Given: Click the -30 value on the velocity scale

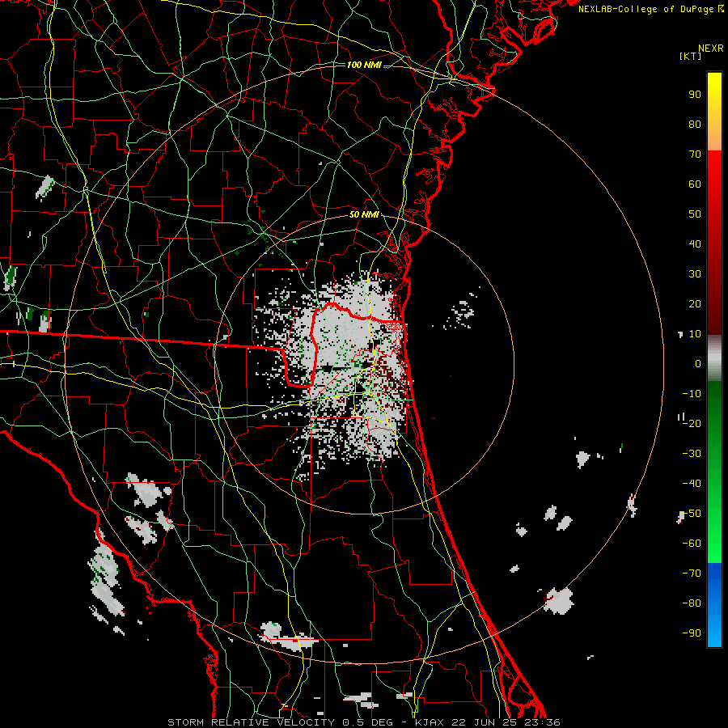Looking at the screenshot, I should point(692,454).
